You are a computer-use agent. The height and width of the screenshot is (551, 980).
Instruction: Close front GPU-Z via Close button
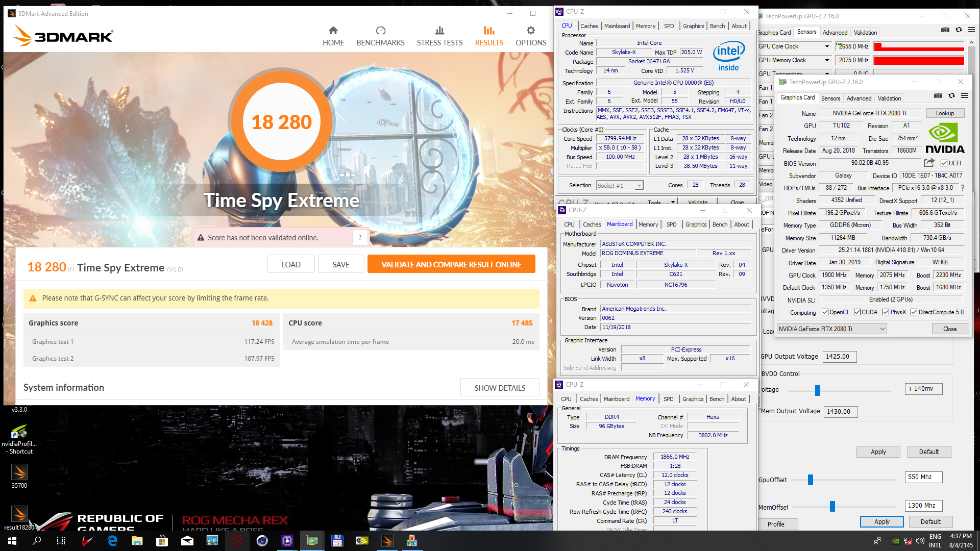[950, 329]
